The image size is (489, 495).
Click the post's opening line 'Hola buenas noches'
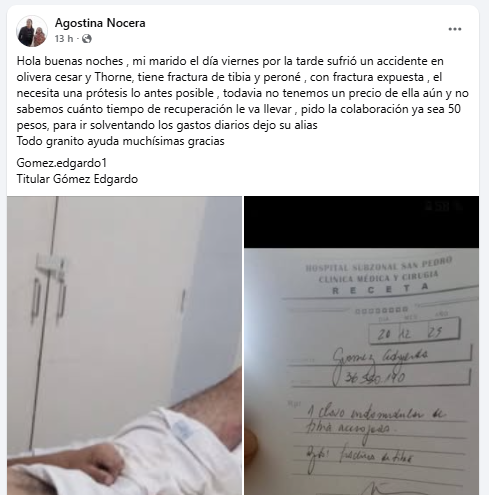(x=70, y=61)
